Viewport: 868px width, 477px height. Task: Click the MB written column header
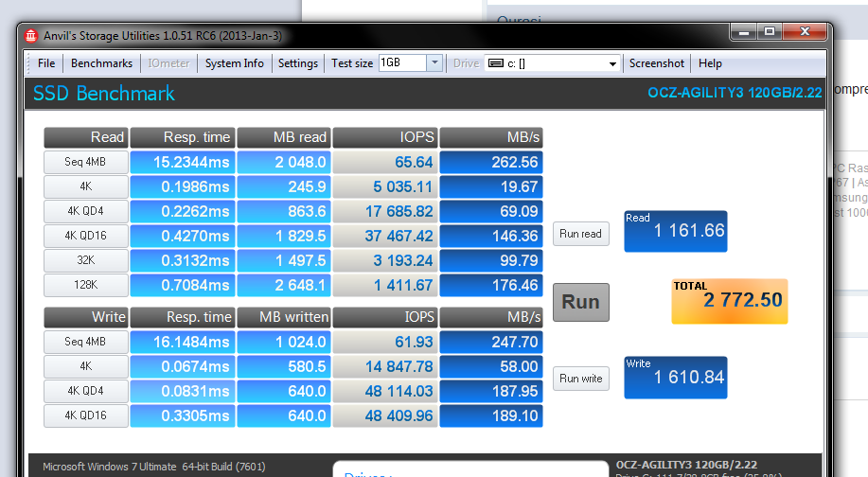284,317
